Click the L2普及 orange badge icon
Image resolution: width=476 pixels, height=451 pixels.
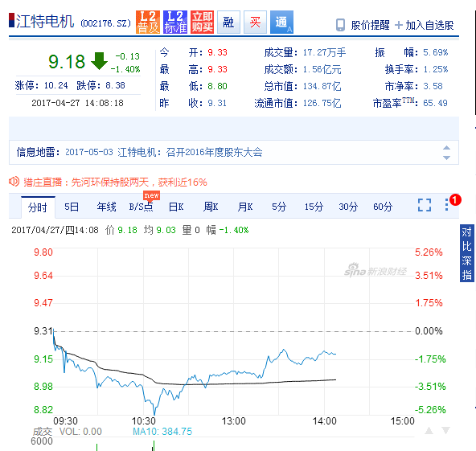pyautogui.click(x=147, y=23)
